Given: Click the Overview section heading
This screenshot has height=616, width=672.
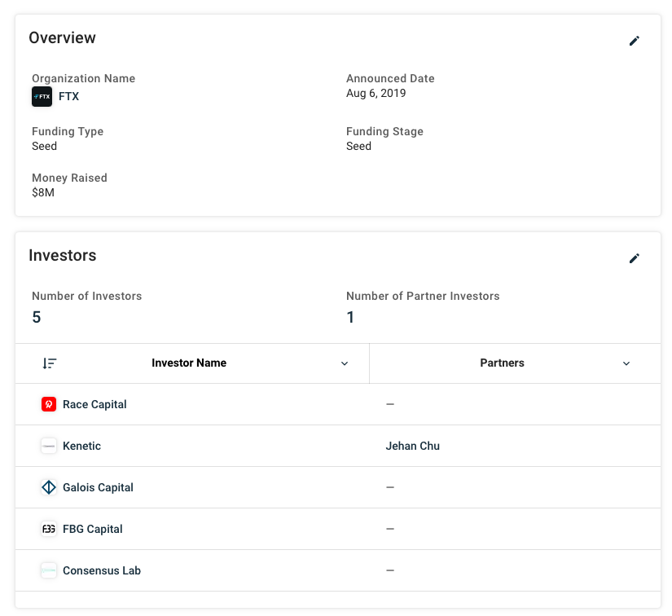Looking at the screenshot, I should point(63,37).
